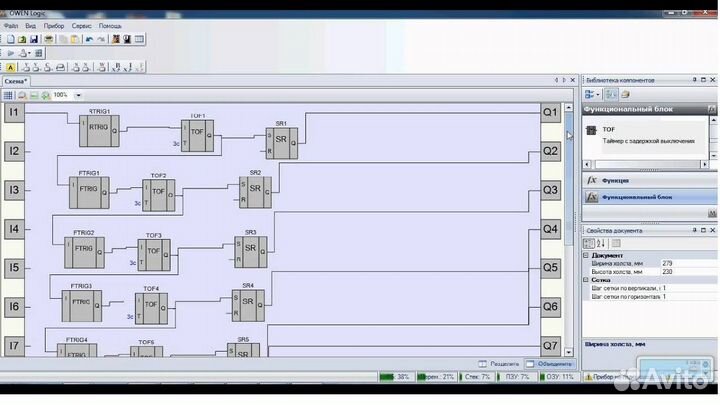Open the variables table icon

click(139, 39)
